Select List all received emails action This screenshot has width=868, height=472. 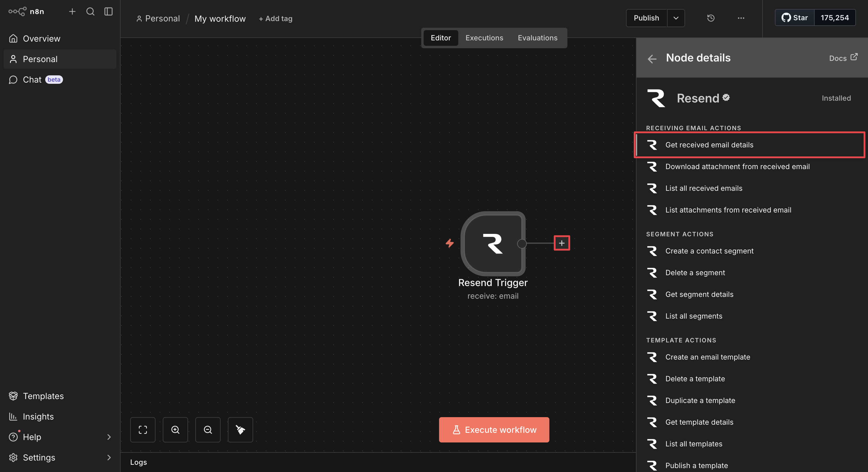[x=703, y=188]
